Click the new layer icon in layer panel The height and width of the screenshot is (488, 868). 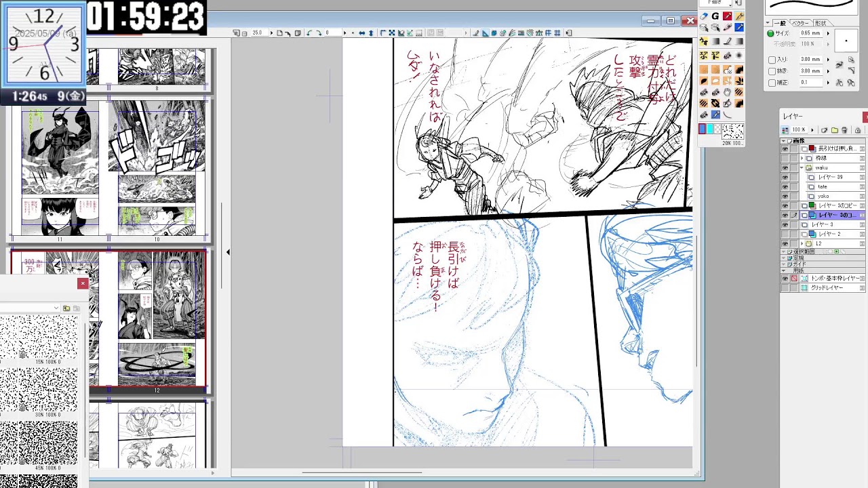coord(824,130)
